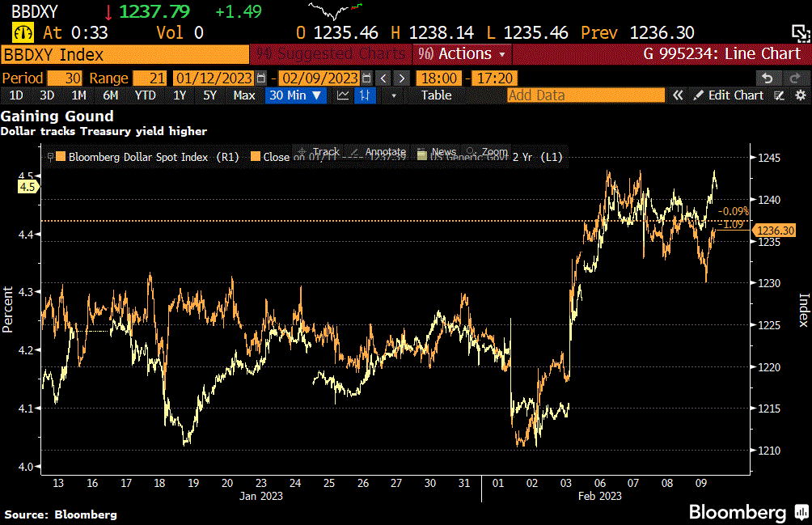Click the BBDXY Index security field
The width and height of the screenshot is (812, 525).
[x=125, y=54]
